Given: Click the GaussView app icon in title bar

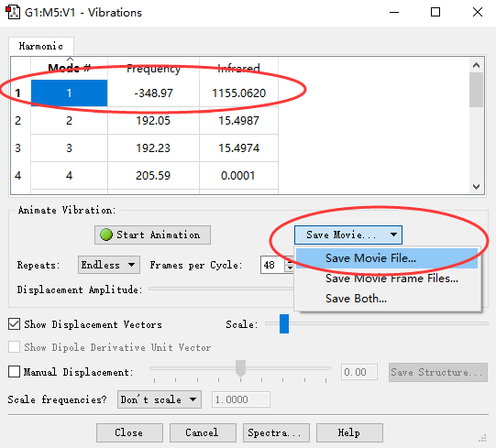Looking at the screenshot, I should [12, 12].
